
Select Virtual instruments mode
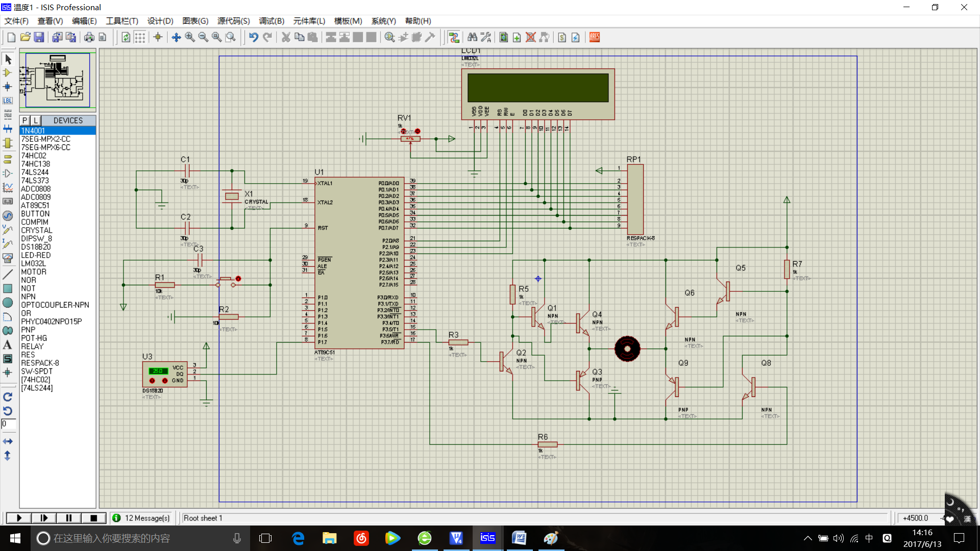click(8, 258)
